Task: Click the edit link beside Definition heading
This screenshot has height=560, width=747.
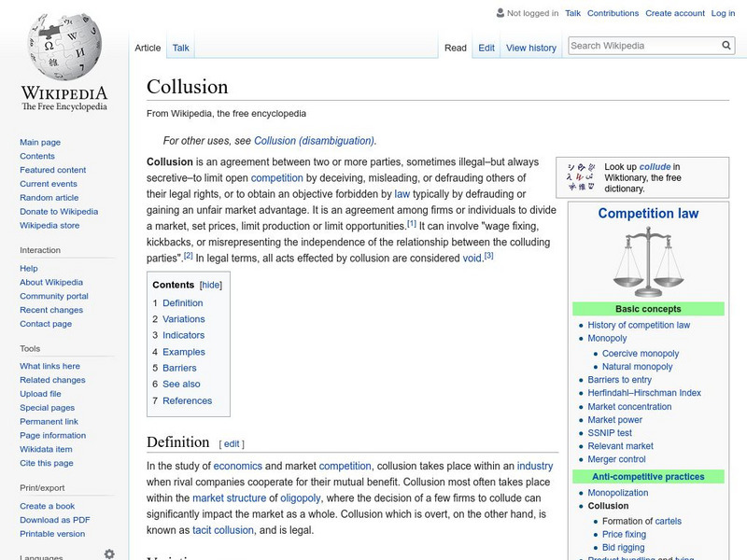Action: click(231, 443)
